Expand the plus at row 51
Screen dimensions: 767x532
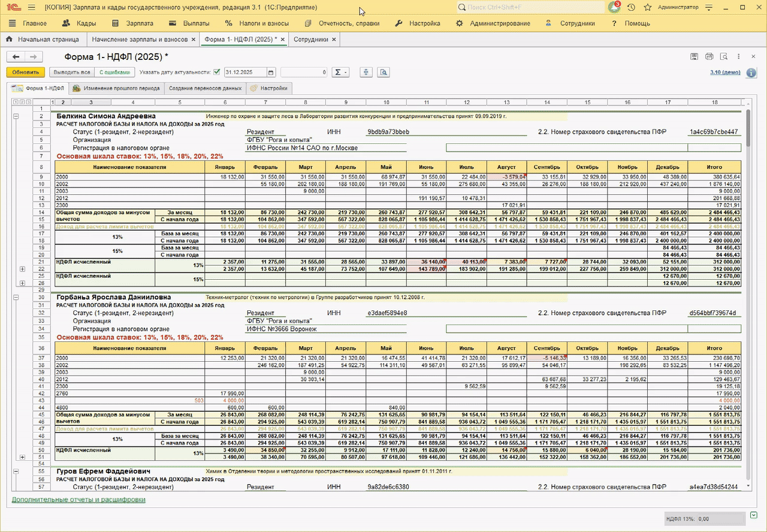coord(22,457)
